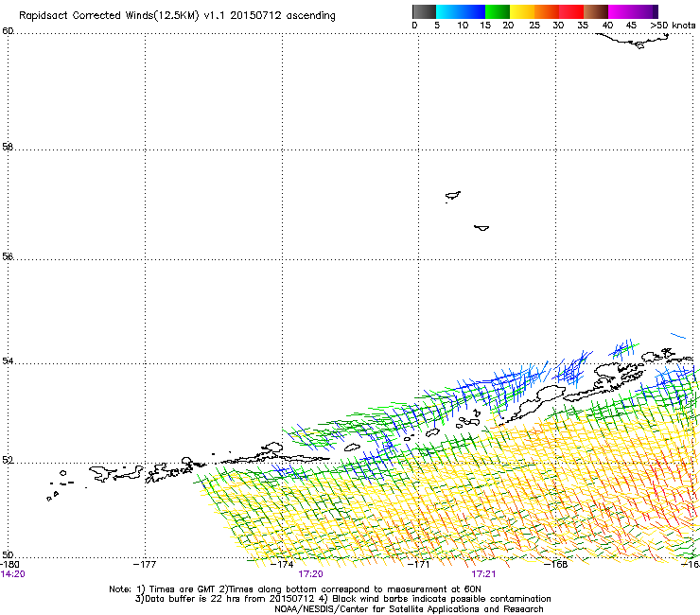Select the yellow 20–25 knots color segment
Screen dimensions: 700x615
coord(522,11)
